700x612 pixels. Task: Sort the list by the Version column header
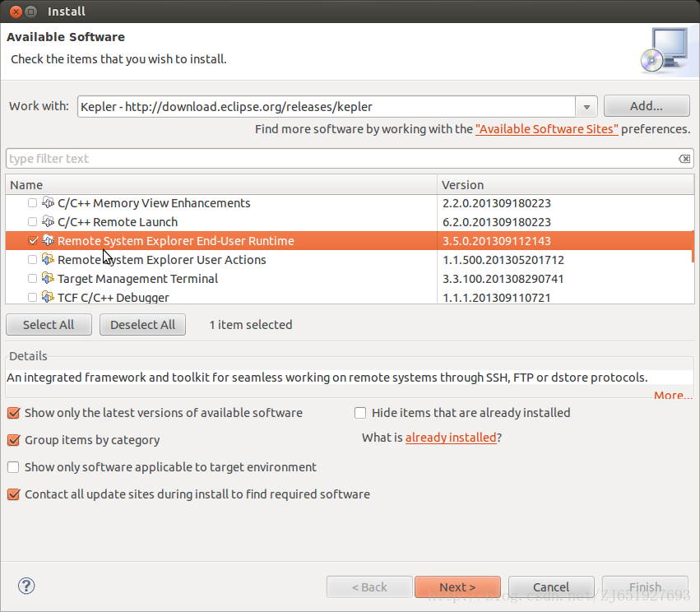pyautogui.click(x=564, y=185)
